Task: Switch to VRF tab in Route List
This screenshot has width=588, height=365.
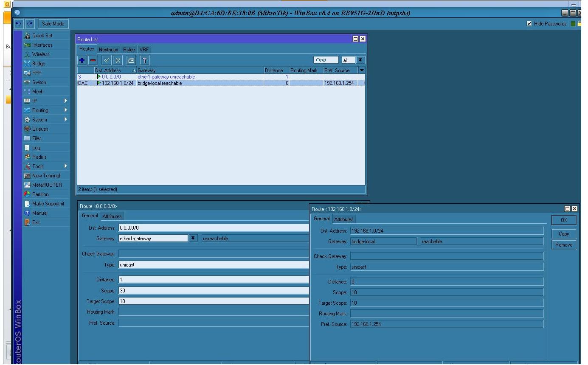Action: tap(144, 50)
